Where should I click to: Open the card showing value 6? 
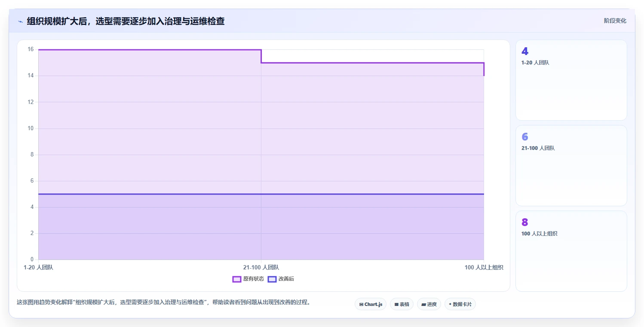[x=571, y=165]
